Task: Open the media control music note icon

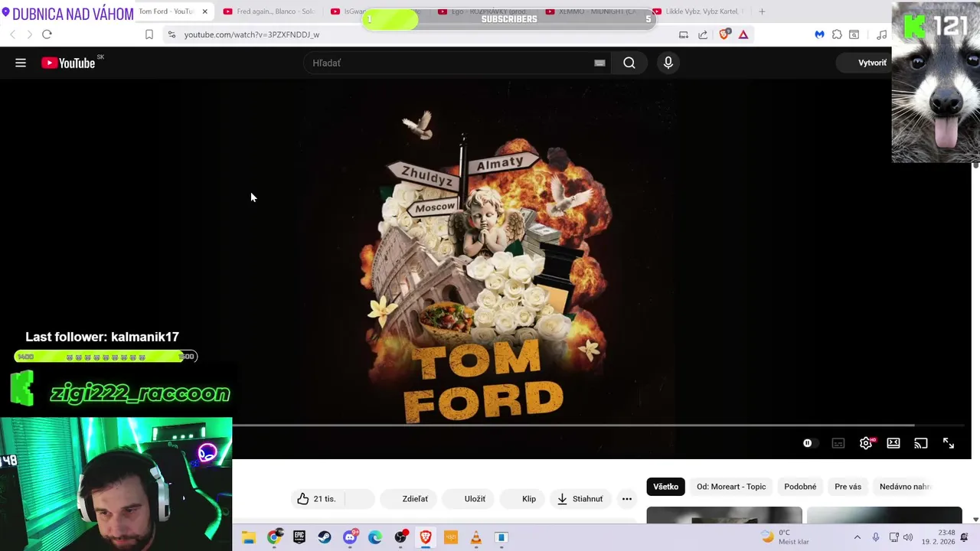Action: 881,34
